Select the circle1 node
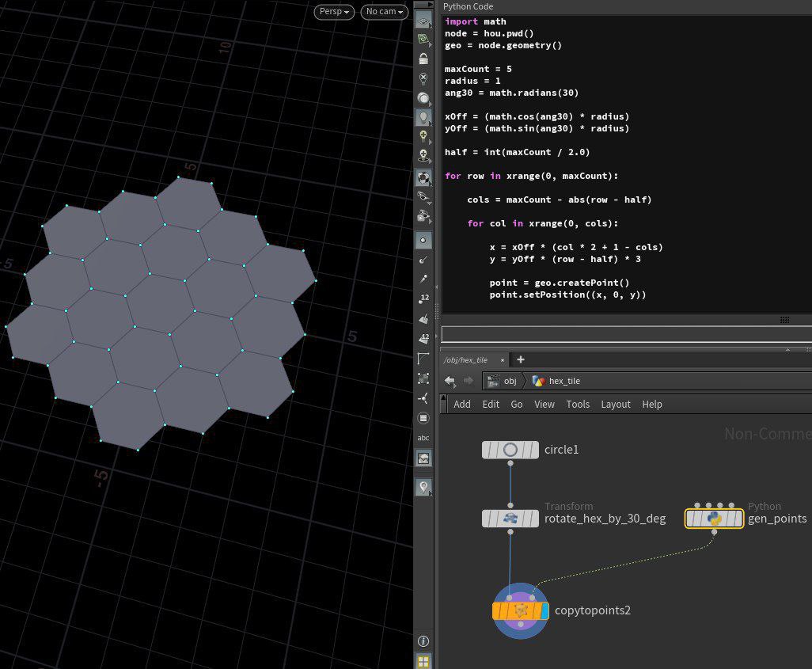 (510, 450)
